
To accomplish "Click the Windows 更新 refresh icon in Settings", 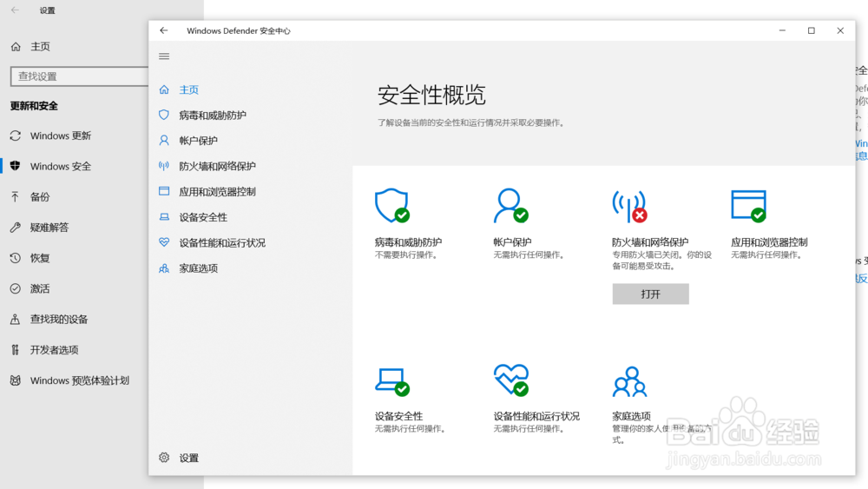I will (16, 135).
